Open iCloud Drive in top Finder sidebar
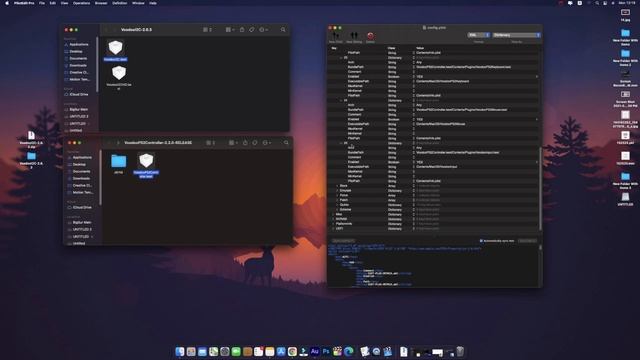This screenshot has height=360, width=640. click(x=76, y=94)
